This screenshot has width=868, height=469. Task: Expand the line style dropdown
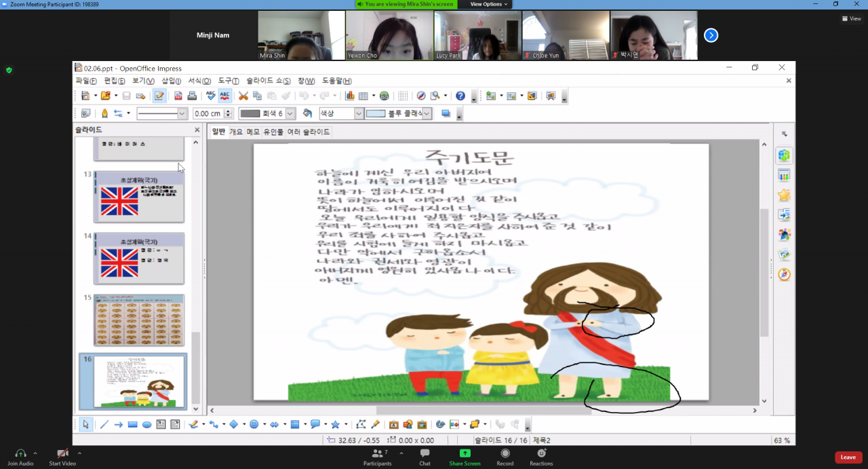click(x=182, y=114)
